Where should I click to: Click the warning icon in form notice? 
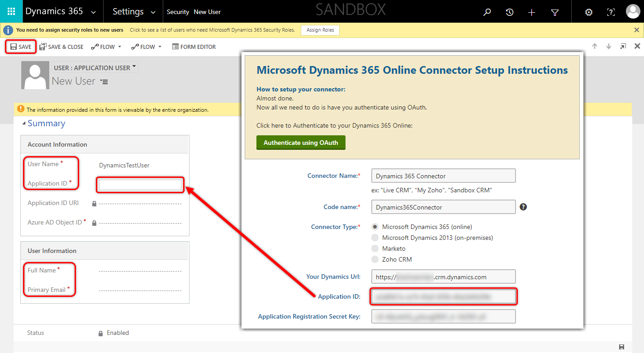[x=21, y=109]
